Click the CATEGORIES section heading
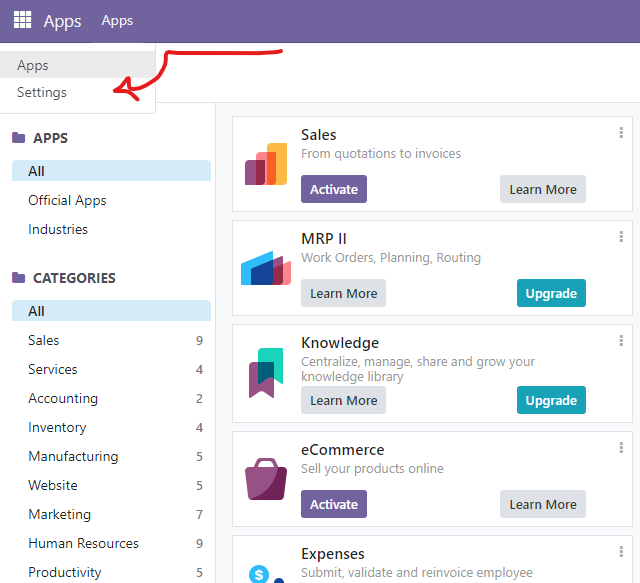The width and height of the screenshot is (640, 583). point(74,278)
